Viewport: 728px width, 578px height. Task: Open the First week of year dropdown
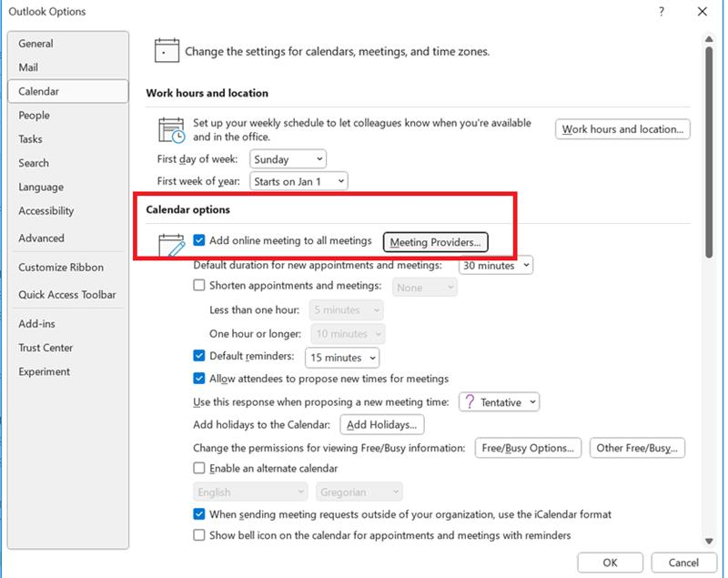(298, 181)
